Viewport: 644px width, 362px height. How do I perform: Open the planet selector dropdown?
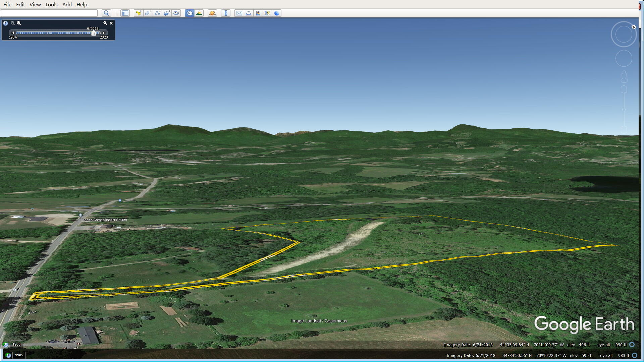click(212, 13)
